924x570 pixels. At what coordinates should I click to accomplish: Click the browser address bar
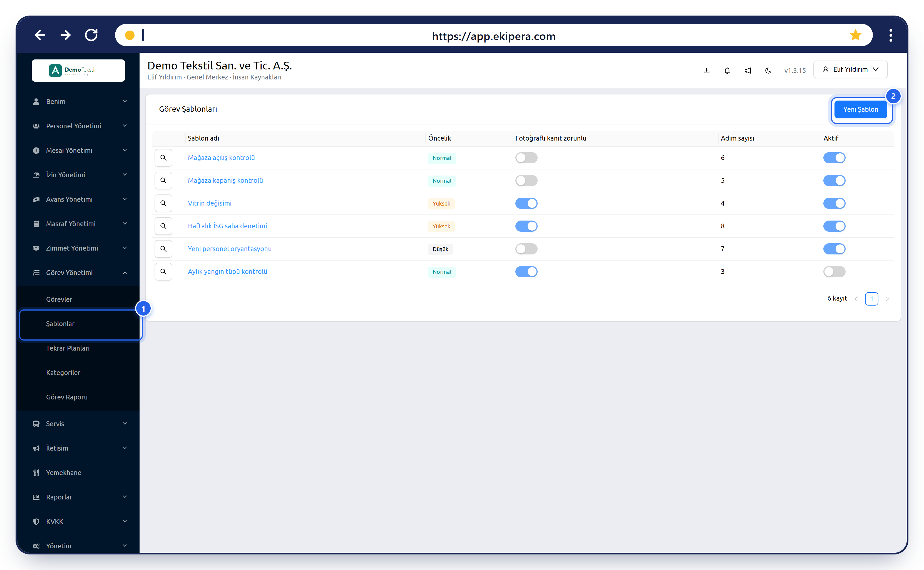pos(493,35)
